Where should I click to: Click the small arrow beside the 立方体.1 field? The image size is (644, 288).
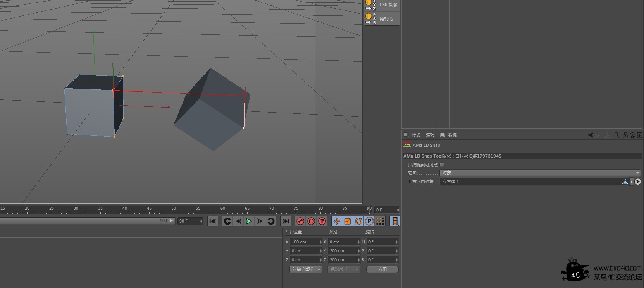(x=632, y=182)
